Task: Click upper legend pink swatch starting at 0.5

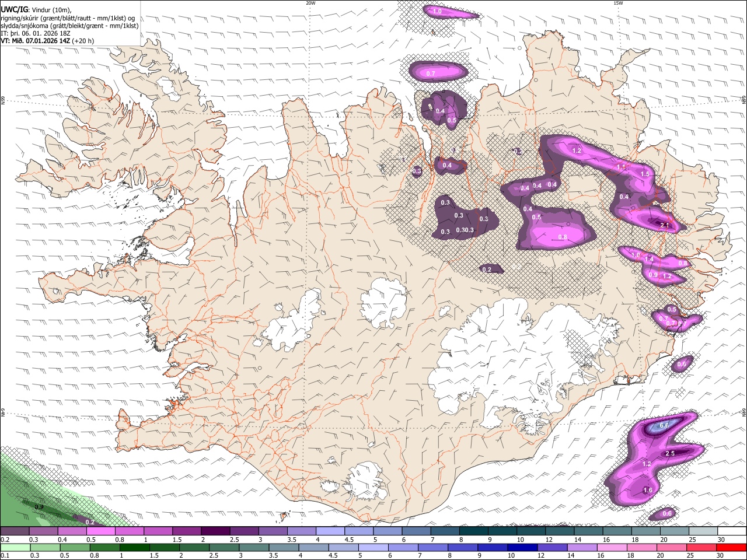Action: point(101,531)
